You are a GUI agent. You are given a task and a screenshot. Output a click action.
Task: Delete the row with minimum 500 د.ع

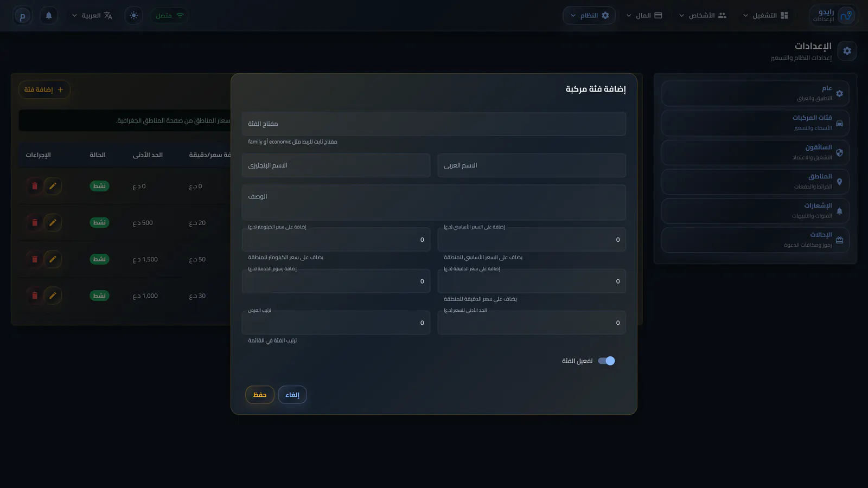click(35, 223)
